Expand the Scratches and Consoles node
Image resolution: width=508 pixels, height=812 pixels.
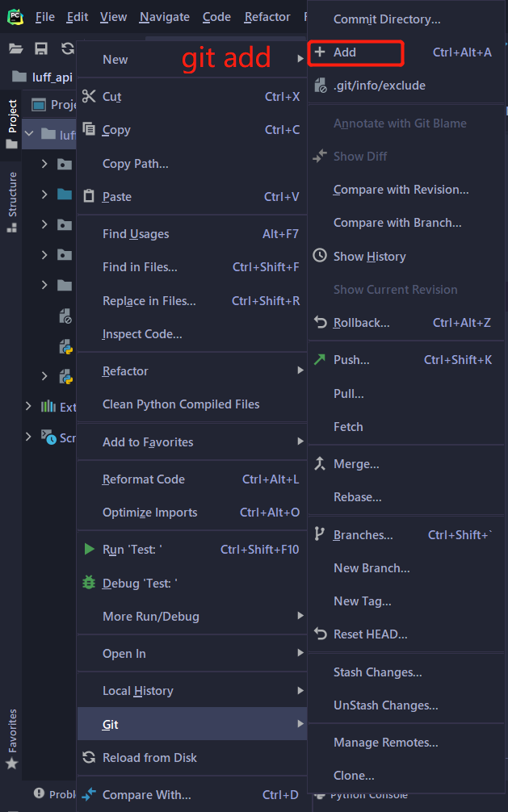28,437
